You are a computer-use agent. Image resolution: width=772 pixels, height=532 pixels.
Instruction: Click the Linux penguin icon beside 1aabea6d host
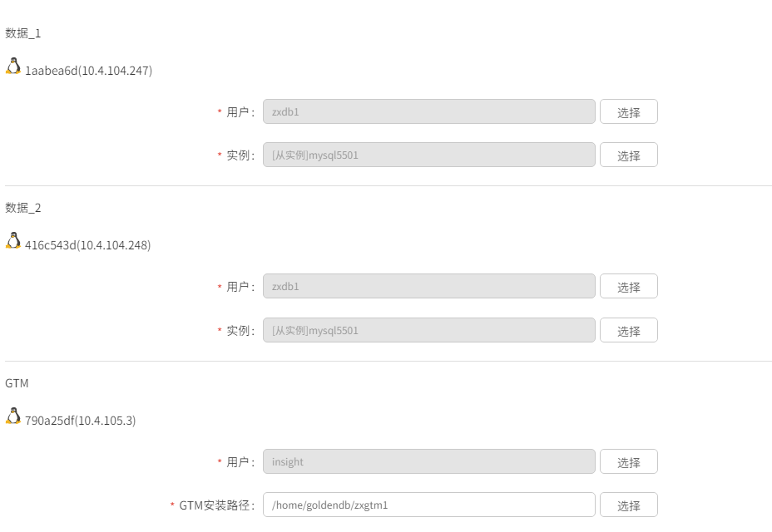[x=13, y=66]
